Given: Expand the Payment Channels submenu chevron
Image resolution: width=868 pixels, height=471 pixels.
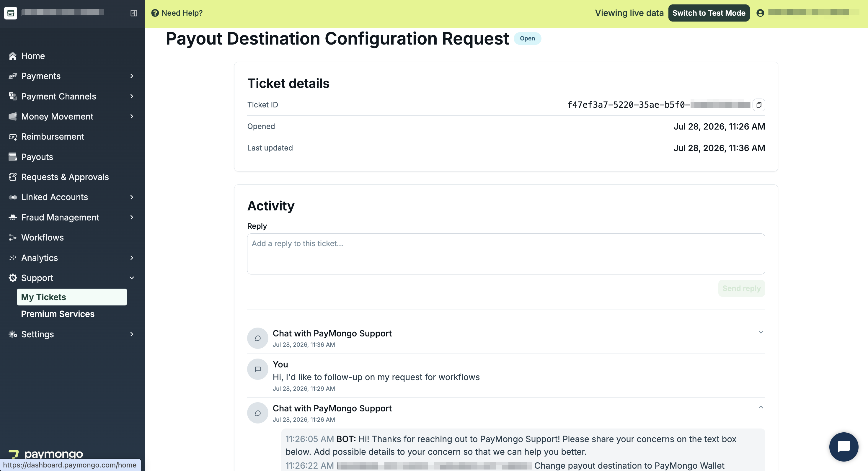Looking at the screenshot, I should pyautogui.click(x=132, y=97).
